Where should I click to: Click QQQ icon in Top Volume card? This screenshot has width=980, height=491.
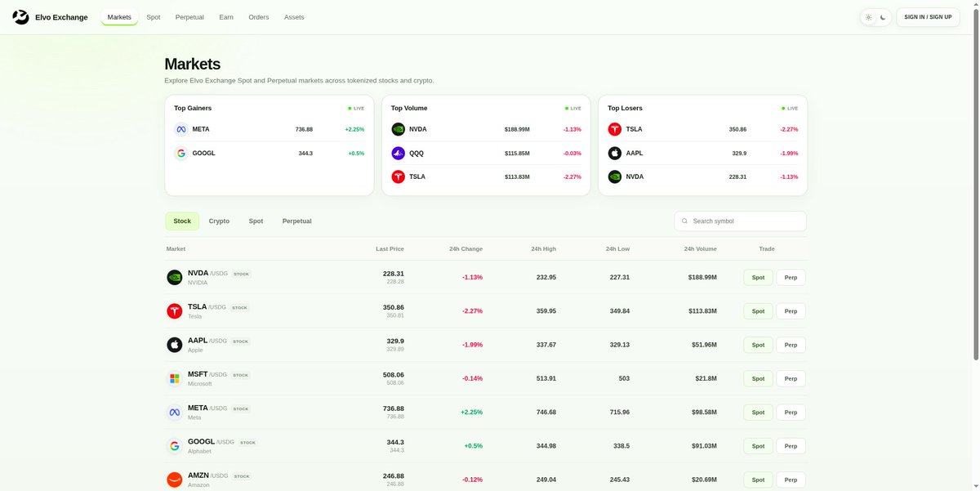coord(399,153)
